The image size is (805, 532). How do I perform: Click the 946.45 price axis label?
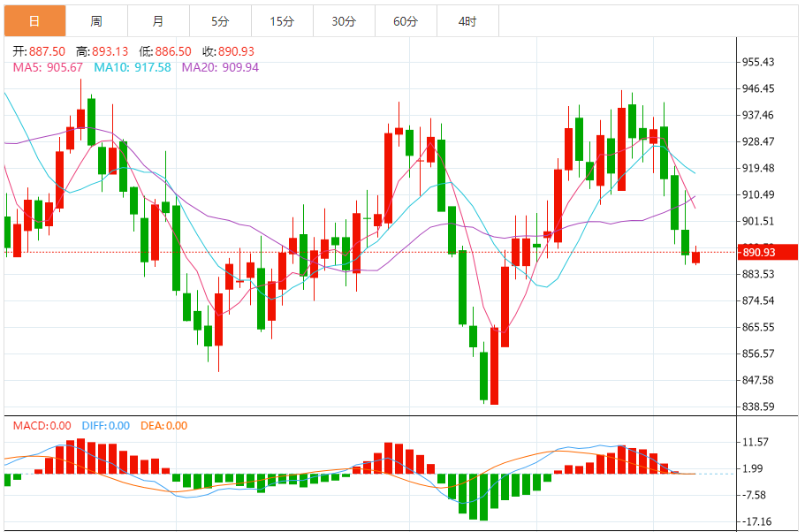click(758, 88)
